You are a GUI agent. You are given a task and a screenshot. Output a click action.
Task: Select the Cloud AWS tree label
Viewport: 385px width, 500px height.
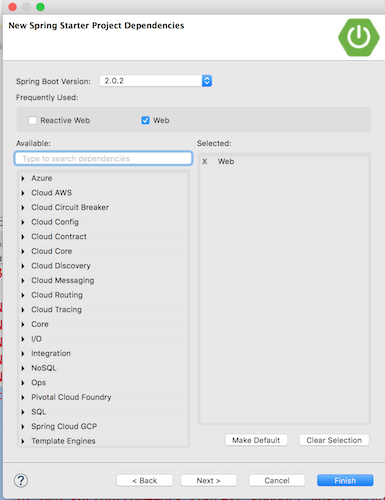point(51,193)
